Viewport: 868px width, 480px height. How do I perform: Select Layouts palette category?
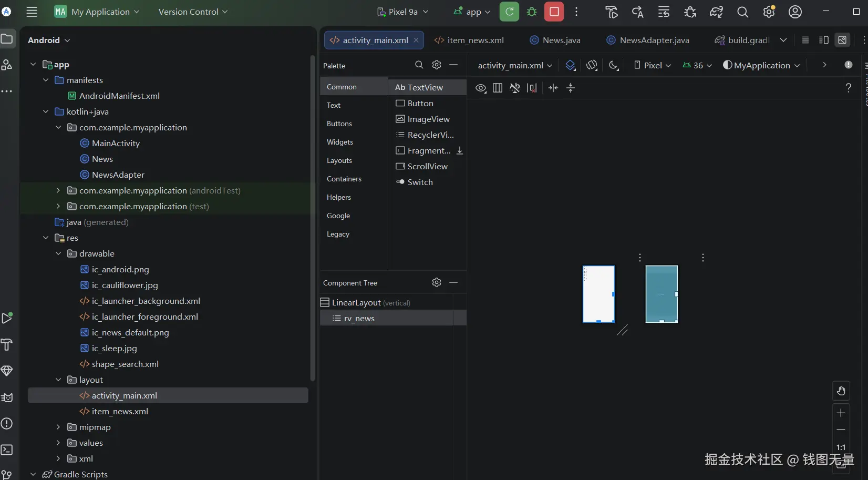[x=339, y=160]
